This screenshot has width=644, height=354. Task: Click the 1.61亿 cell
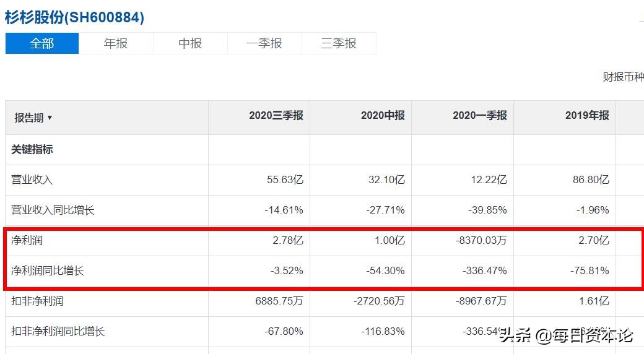pyautogui.click(x=593, y=301)
